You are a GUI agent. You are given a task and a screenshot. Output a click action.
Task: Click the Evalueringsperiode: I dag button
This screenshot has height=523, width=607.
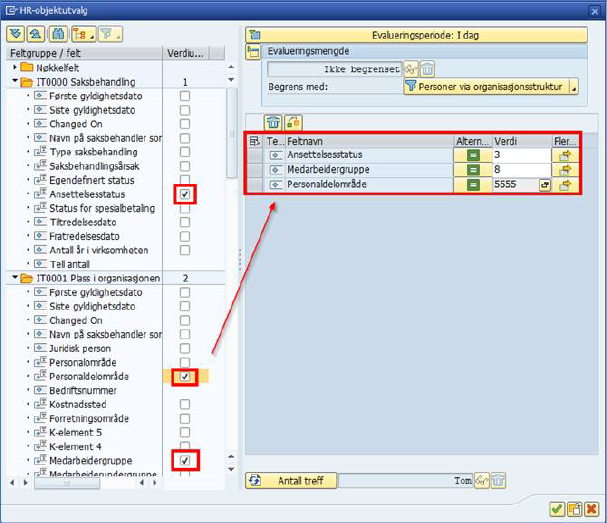[x=417, y=35]
